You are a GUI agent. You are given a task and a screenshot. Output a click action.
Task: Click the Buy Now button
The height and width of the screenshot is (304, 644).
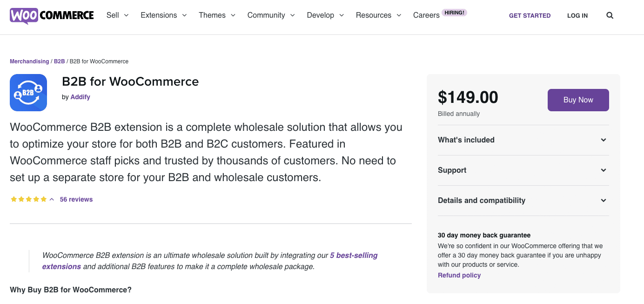(578, 100)
